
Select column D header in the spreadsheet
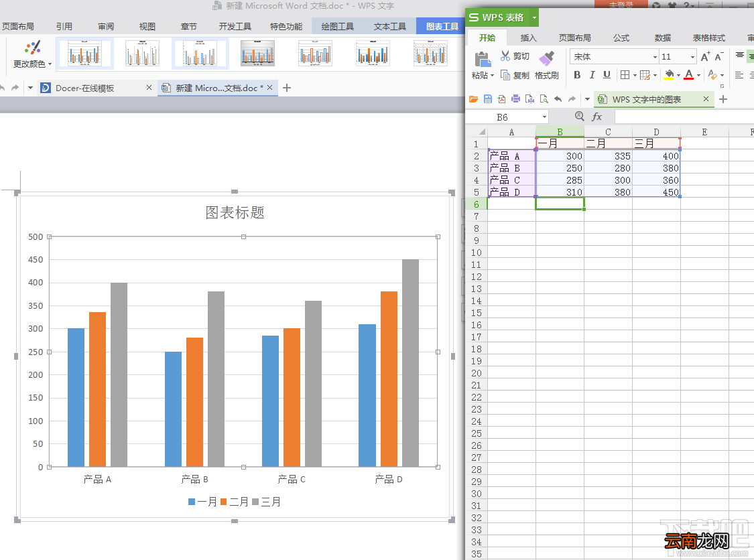[656, 132]
